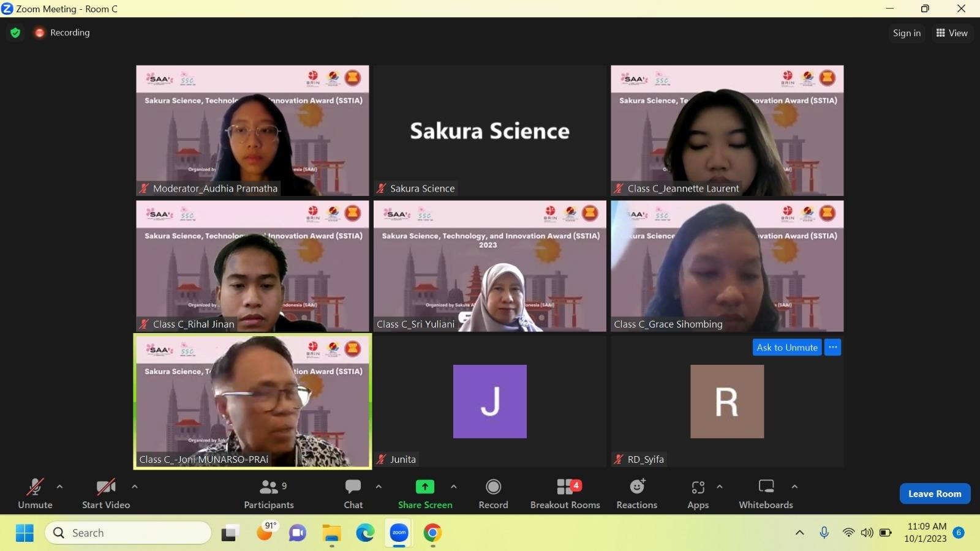Click the Sign in button
The height and width of the screenshot is (551, 980).
907,33
